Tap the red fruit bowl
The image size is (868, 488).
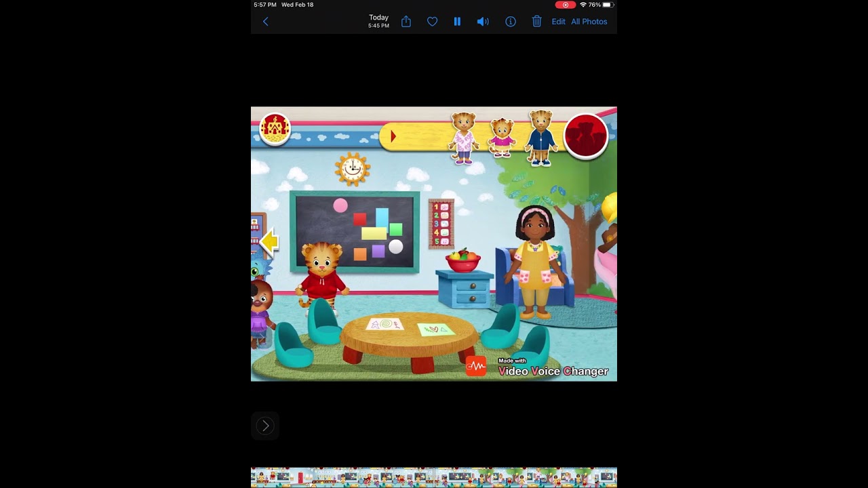(x=463, y=260)
